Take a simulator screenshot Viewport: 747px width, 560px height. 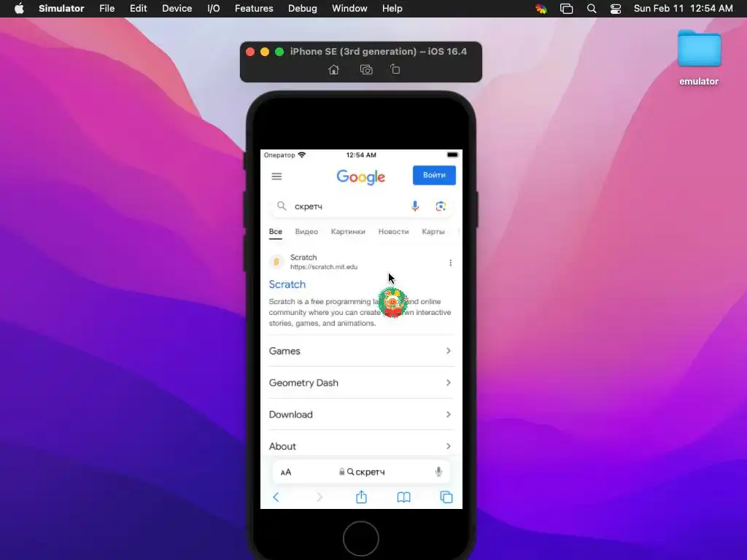click(366, 69)
